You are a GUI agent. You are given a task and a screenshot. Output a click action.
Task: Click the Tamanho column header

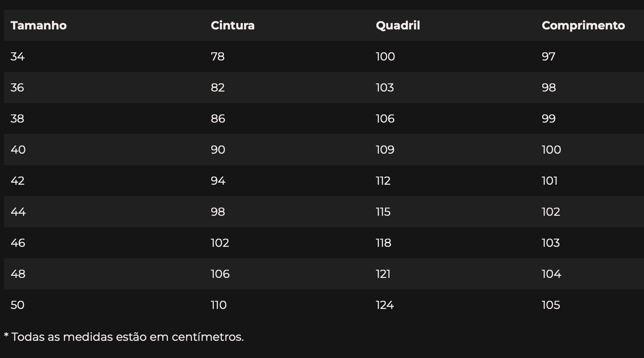[x=38, y=25]
